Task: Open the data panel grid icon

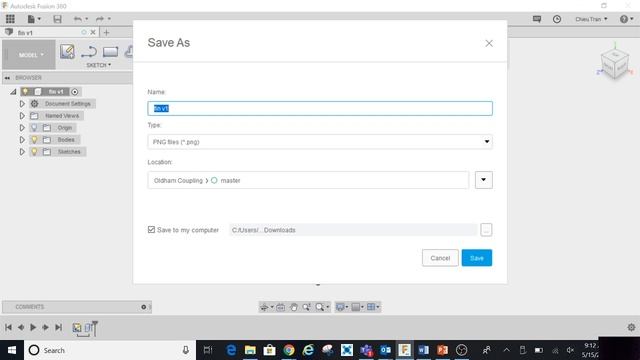Action: 10,19
